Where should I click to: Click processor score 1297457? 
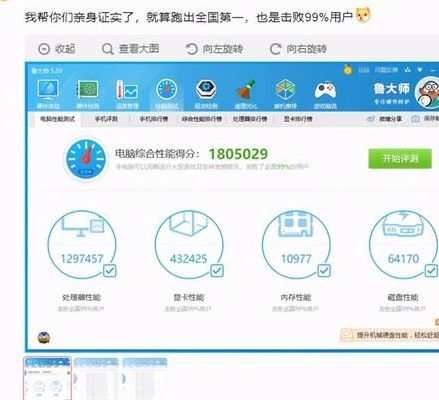pyautogui.click(x=82, y=259)
